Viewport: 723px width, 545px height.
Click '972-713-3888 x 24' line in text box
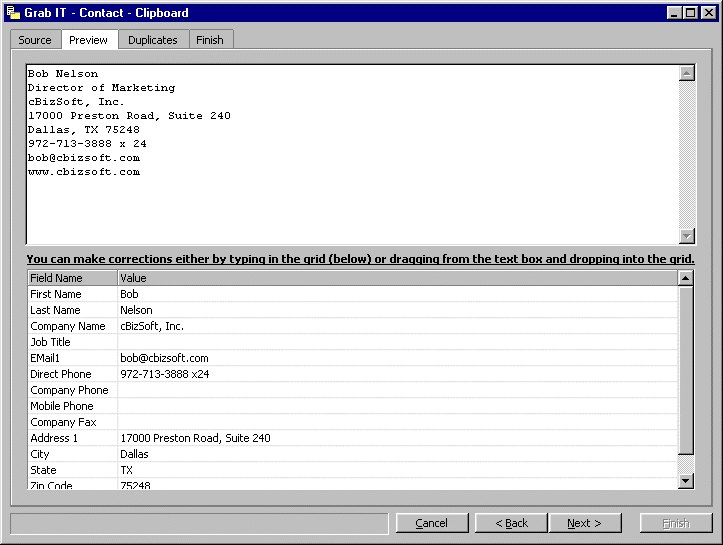(x=87, y=144)
